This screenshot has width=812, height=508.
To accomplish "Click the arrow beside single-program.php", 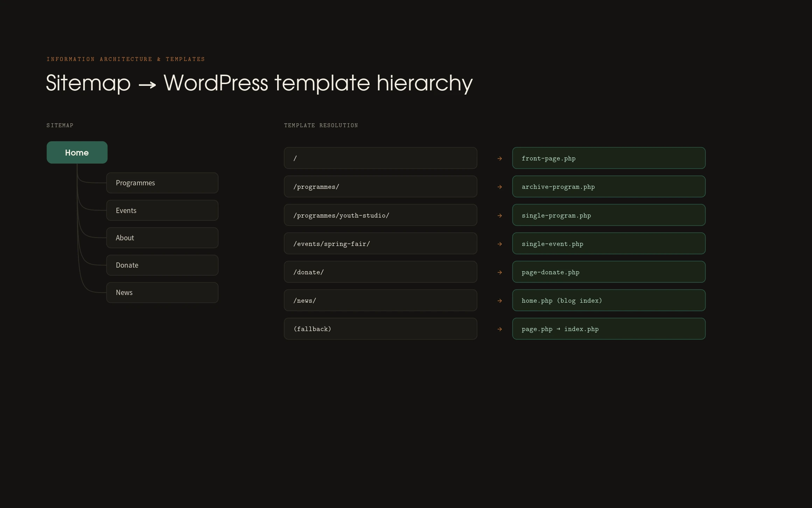I will (500, 216).
